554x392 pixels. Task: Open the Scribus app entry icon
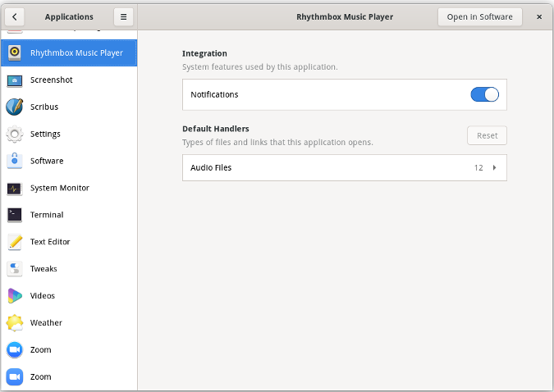[x=15, y=107]
